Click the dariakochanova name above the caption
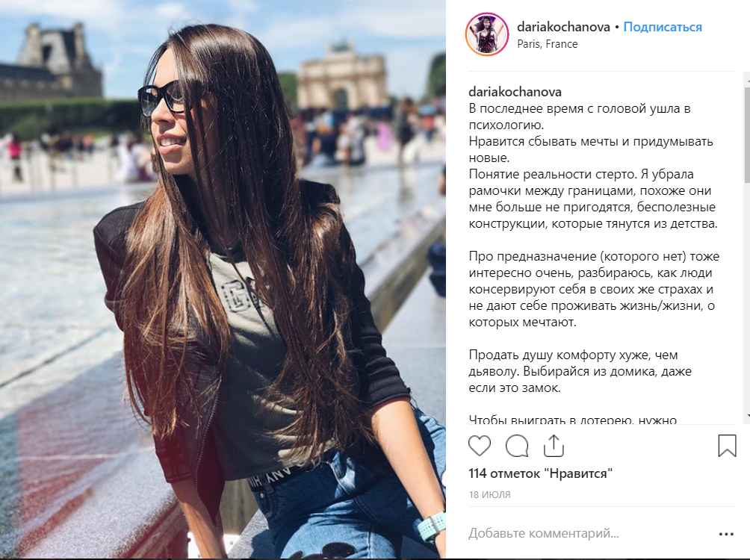The height and width of the screenshot is (560, 750). coord(515,91)
